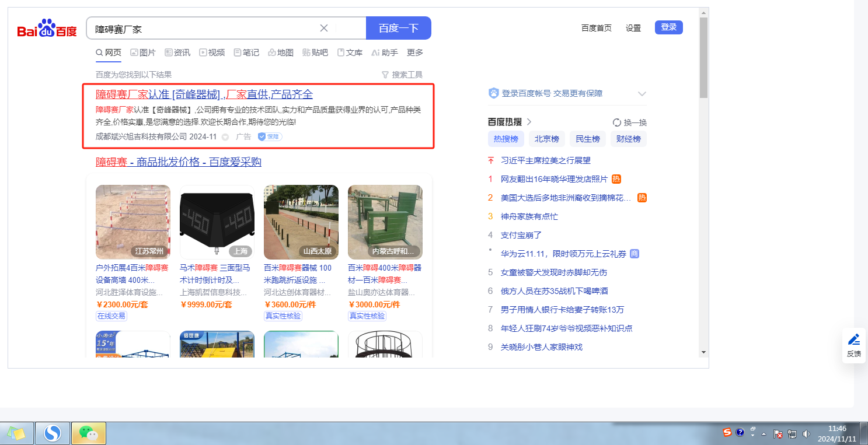Viewport: 868px width, 445px height.
Task: Click the volume speaker tray icon
Action: 806,433
